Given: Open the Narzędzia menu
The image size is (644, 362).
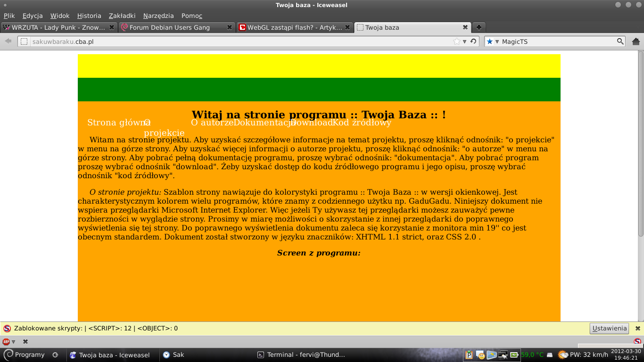Looking at the screenshot, I should tap(158, 16).
